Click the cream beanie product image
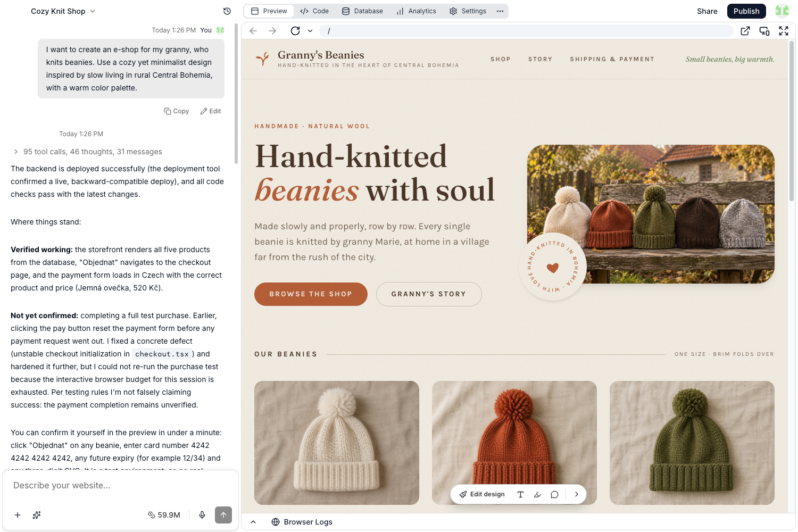798x532 pixels. click(x=337, y=443)
